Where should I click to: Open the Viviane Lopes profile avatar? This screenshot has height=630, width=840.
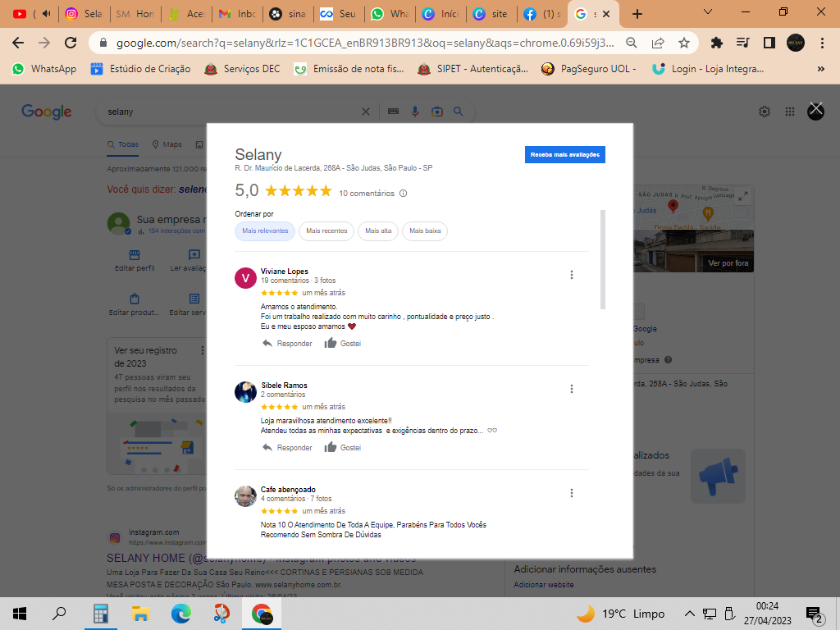[x=245, y=277]
